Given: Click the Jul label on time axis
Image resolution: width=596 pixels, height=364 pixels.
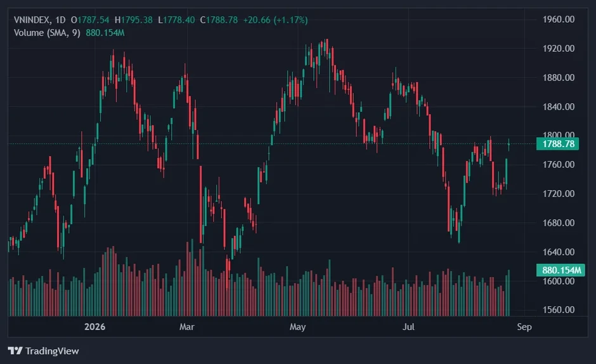Looking at the screenshot, I should pyautogui.click(x=408, y=327).
